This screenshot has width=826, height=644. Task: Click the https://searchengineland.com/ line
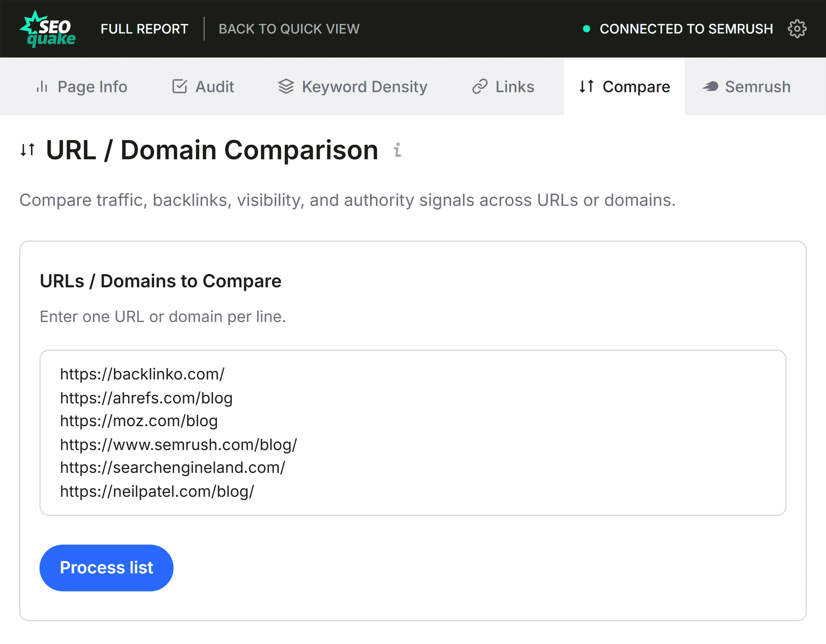point(172,468)
